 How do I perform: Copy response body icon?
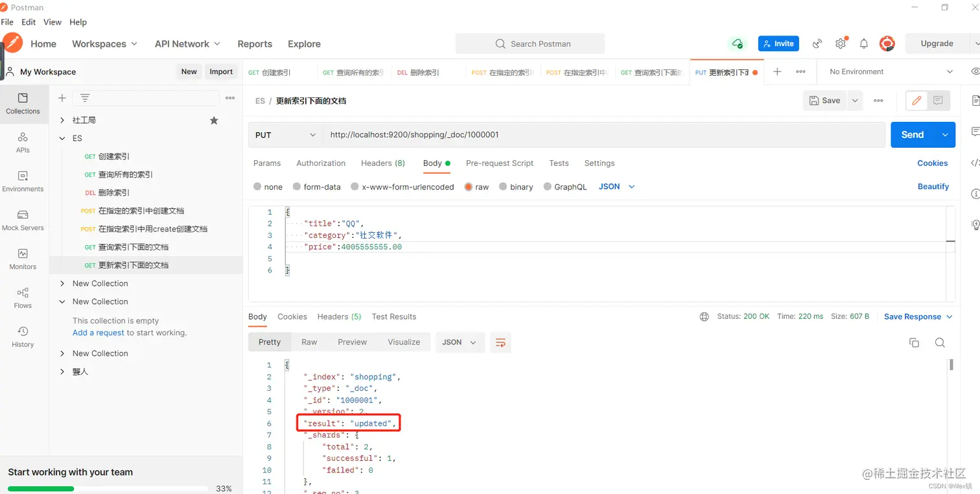pyautogui.click(x=915, y=343)
